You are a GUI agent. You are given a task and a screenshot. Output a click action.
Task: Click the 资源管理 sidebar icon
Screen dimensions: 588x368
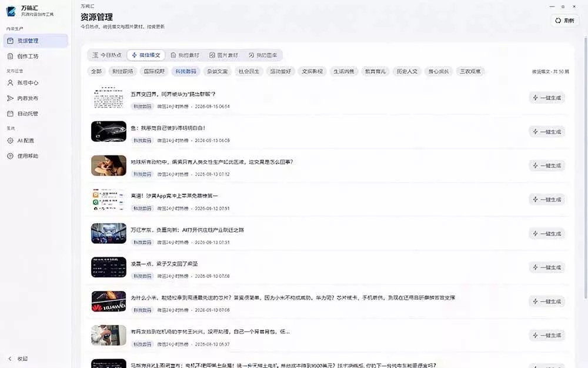11,41
